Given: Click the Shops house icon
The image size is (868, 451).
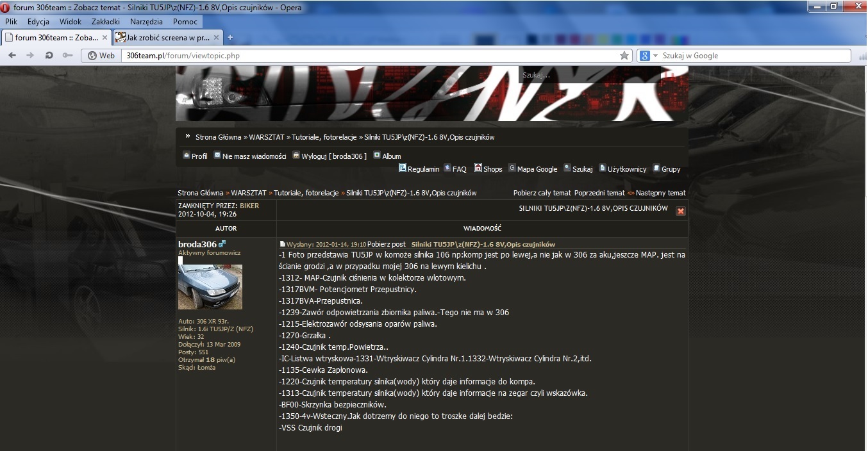Looking at the screenshot, I should coord(478,168).
